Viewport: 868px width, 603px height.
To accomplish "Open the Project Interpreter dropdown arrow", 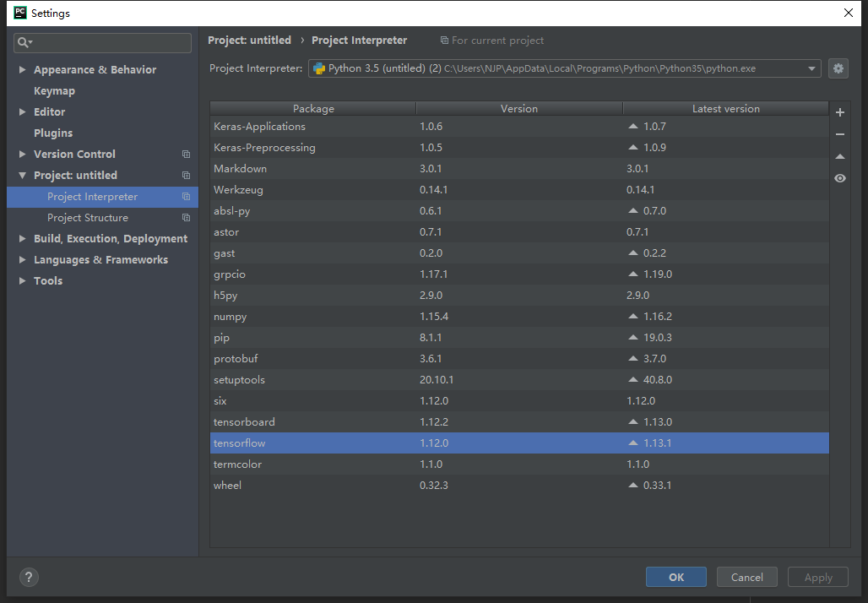I will [811, 68].
